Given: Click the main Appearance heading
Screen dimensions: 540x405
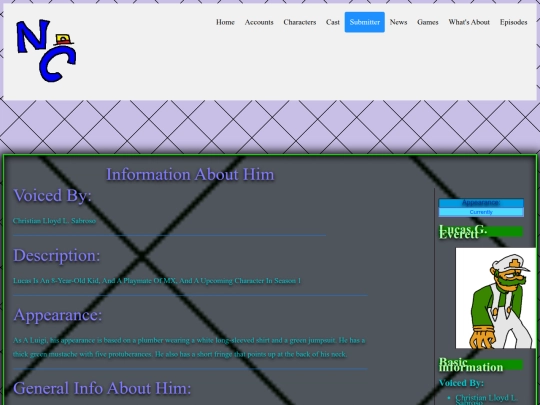Looking at the screenshot, I should pyautogui.click(x=58, y=315).
